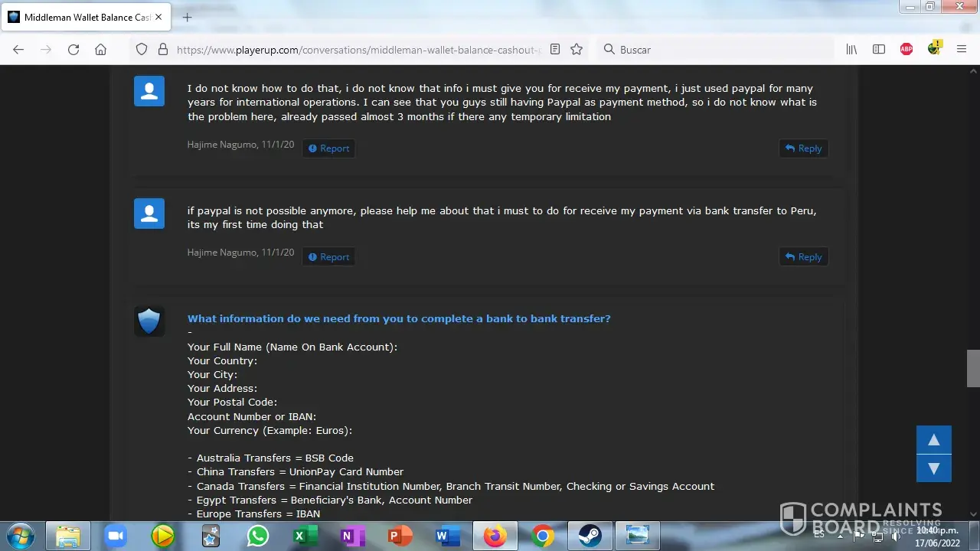Open the Adblock Plus extension
This screenshot has width=980, height=551.
(906, 49)
